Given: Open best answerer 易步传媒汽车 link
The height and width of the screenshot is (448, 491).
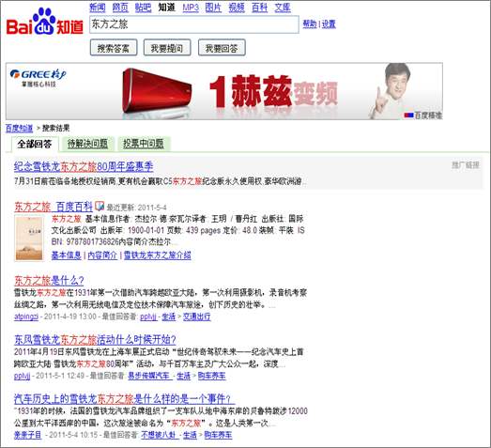Looking at the screenshot, I should tap(150, 376).
